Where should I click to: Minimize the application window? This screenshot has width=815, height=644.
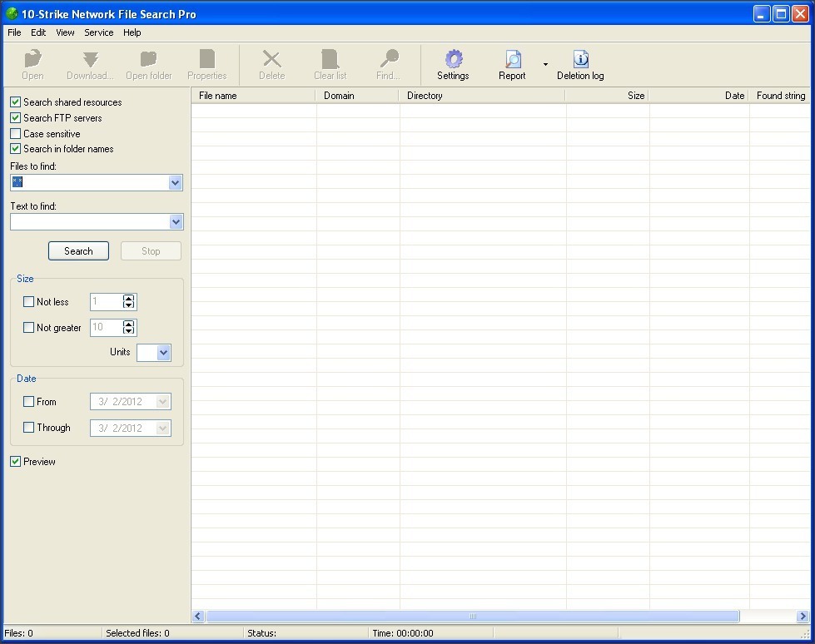click(x=762, y=13)
